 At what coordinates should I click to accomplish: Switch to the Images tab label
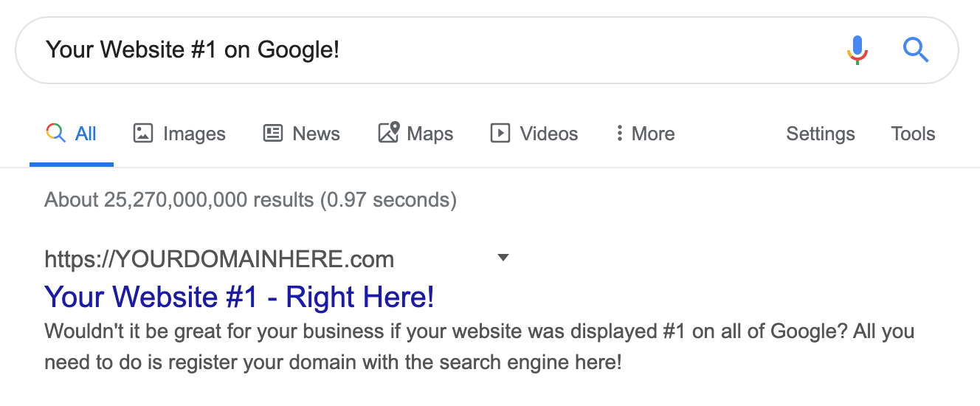tap(194, 134)
